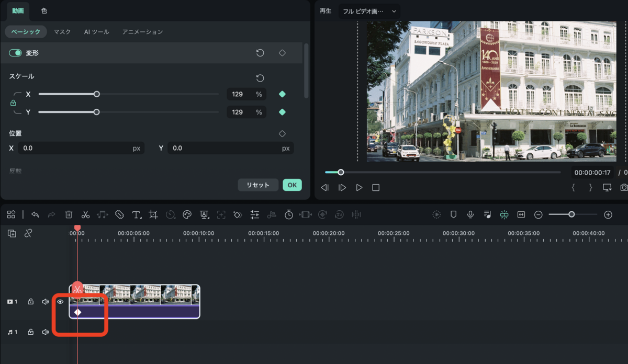Toggle the green snapping icon
628x364 pixels.
coord(504,214)
